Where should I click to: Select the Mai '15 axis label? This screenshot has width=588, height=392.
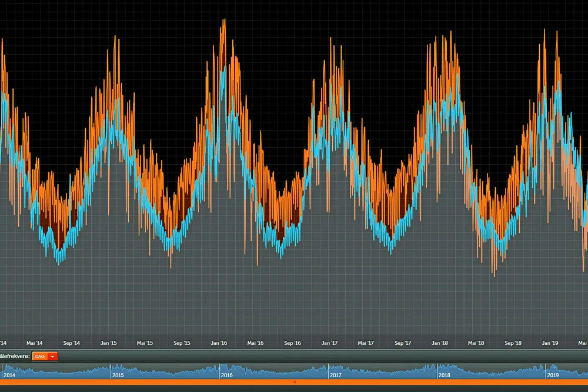pyautogui.click(x=145, y=343)
